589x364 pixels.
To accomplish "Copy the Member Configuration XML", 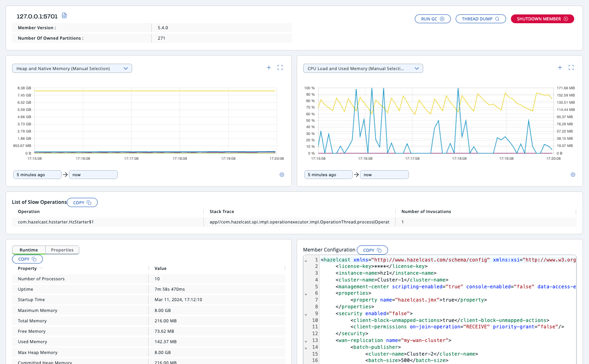I will point(372,250).
